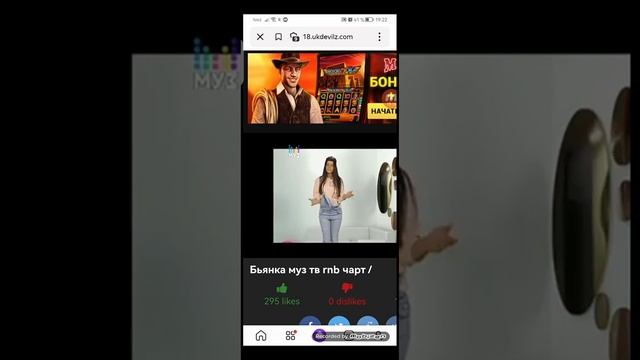Open site security info icon beside URL
This screenshot has width=640, height=360.
(x=294, y=37)
